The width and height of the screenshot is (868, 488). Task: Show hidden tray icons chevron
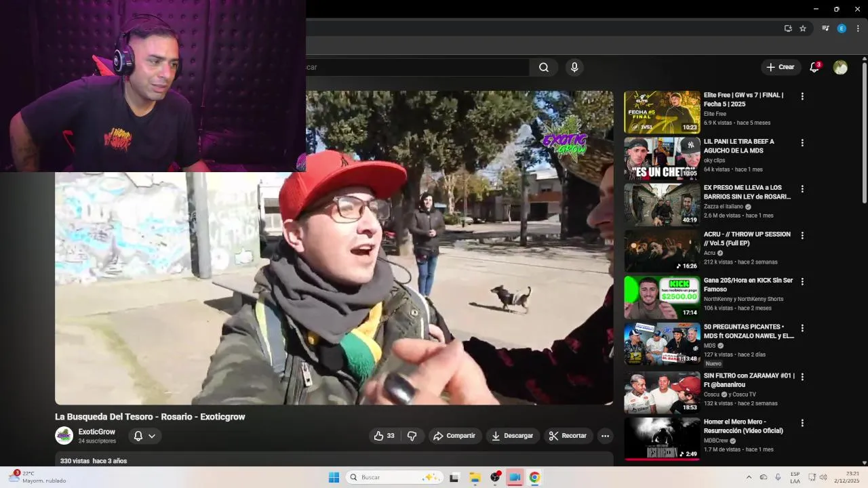749,477
